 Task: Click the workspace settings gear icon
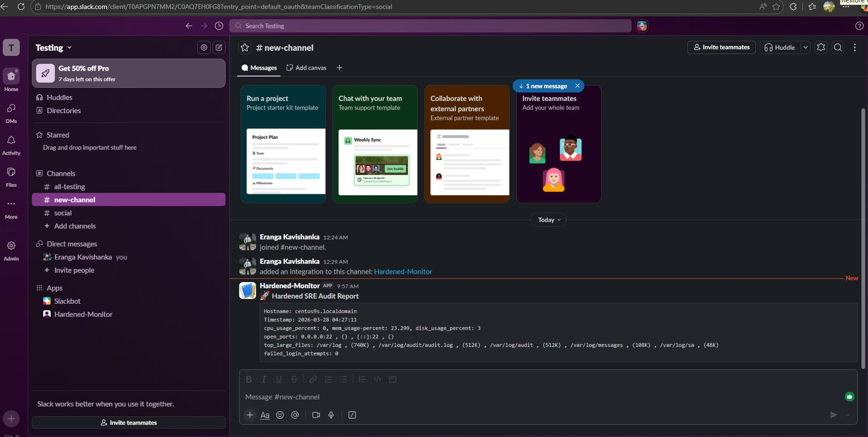[204, 47]
